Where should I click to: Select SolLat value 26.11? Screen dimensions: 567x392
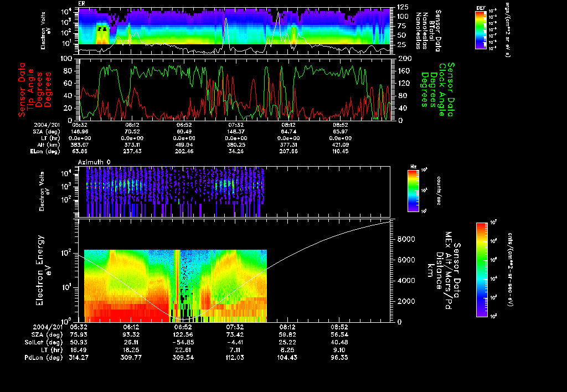131,342
